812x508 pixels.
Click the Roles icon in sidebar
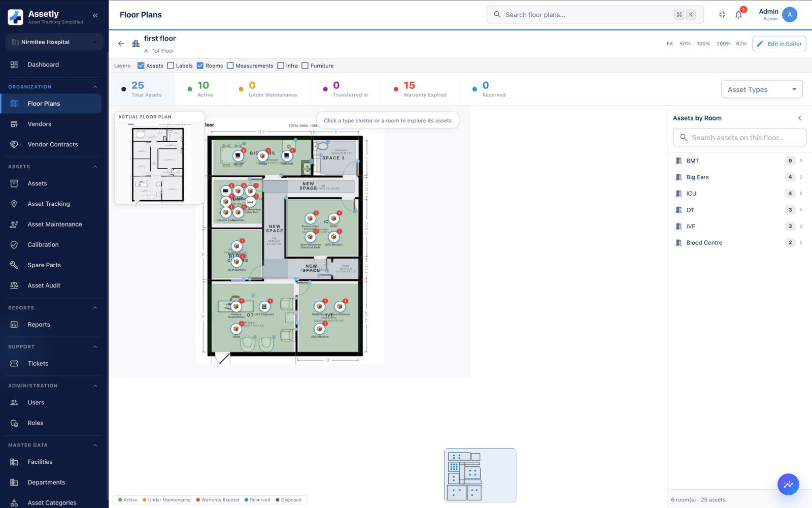[x=14, y=423]
